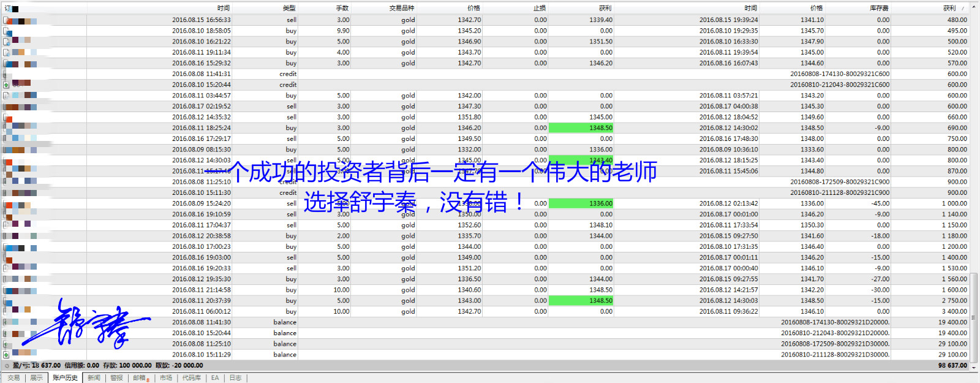Click the comment 20160810-212043-80029321C600
The image size is (980, 383).
(840, 85)
